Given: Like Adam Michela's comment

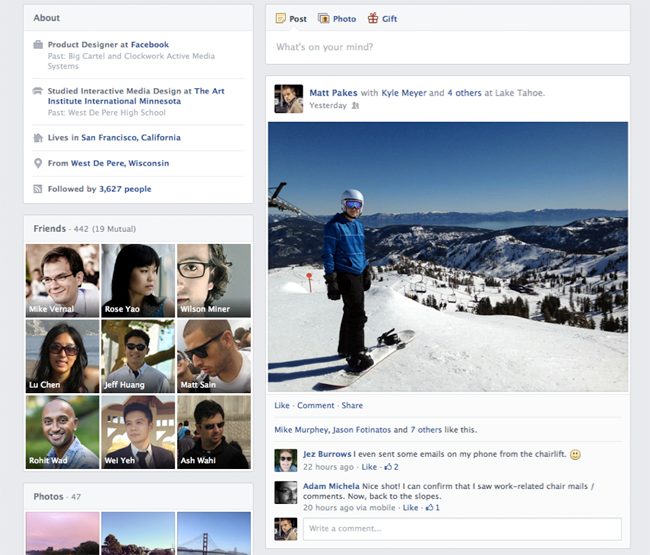Looking at the screenshot, I should click(410, 507).
